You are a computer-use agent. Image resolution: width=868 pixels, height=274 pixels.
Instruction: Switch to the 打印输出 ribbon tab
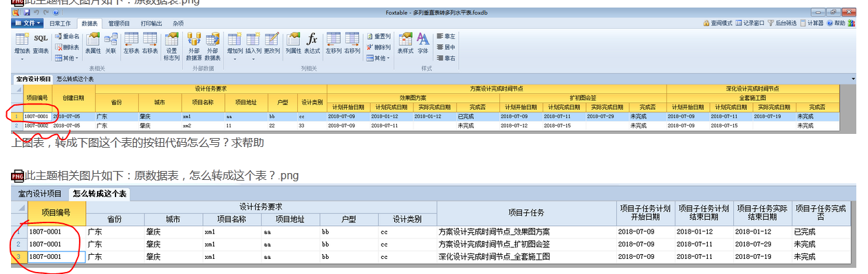[x=152, y=23]
